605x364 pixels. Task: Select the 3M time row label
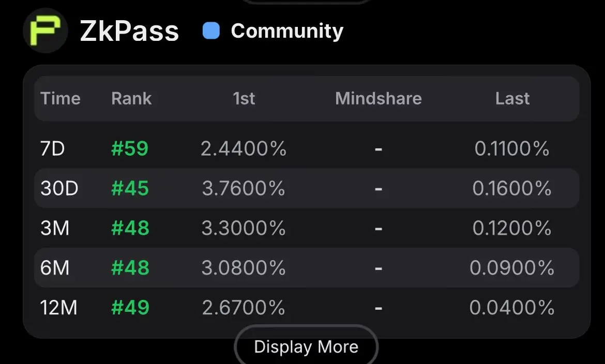point(55,228)
